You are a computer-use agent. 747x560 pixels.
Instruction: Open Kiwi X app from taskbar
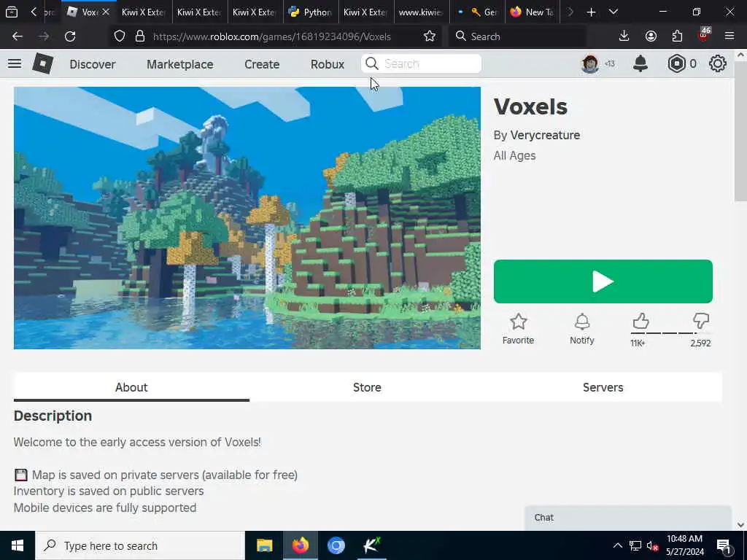click(x=371, y=545)
